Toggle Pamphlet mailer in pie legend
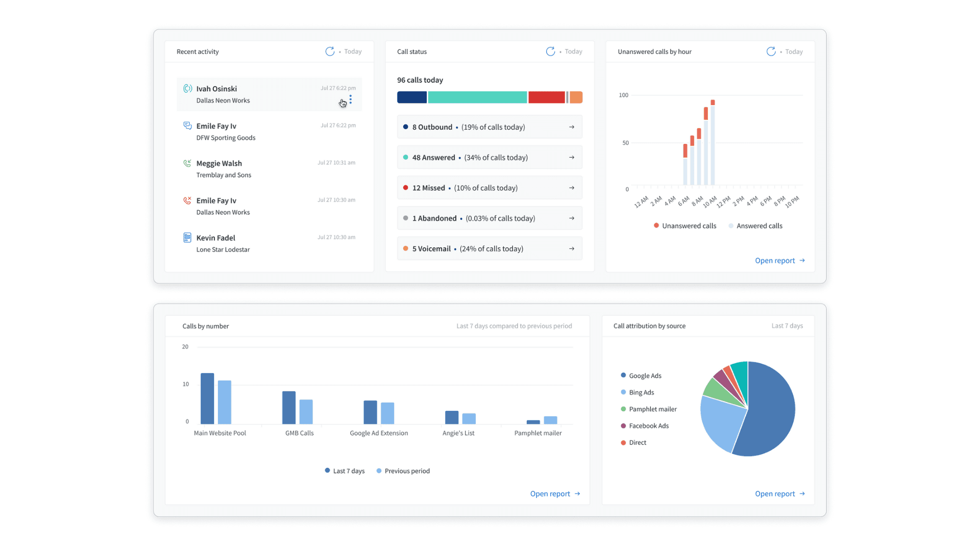This screenshot has width=980, height=551. pyautogui.click(x=649, y=409)
